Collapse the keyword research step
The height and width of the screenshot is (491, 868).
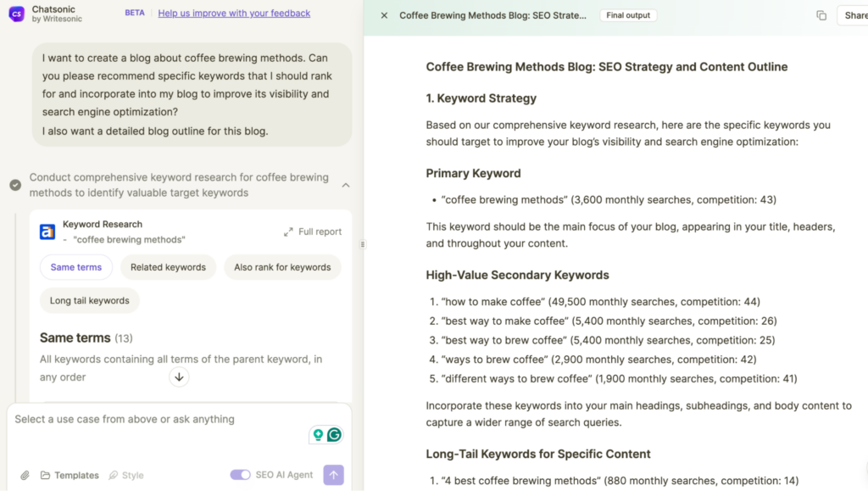pos(346,186)
